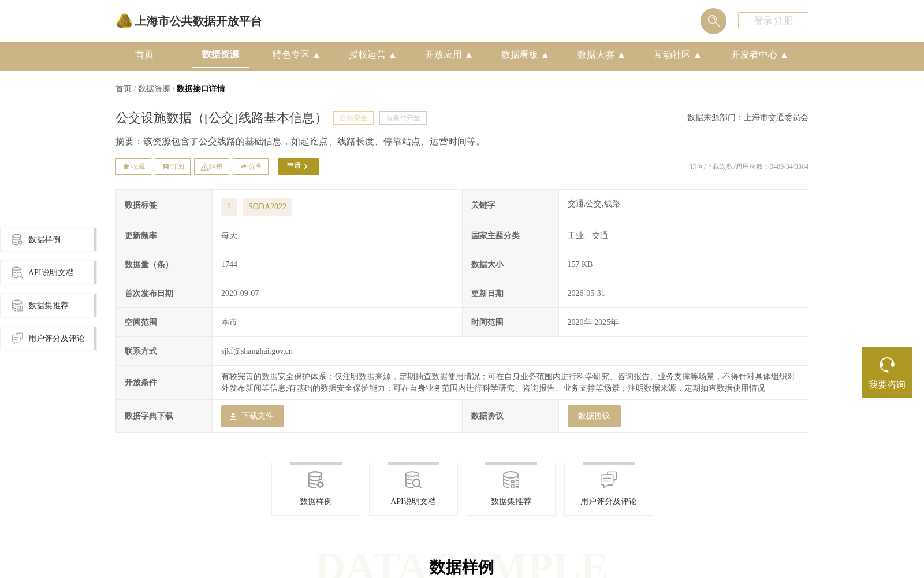Viewport: 924px width, 578px height.
Task: Expand the 数据看板 nav dropdown
Action: (525, 55)
